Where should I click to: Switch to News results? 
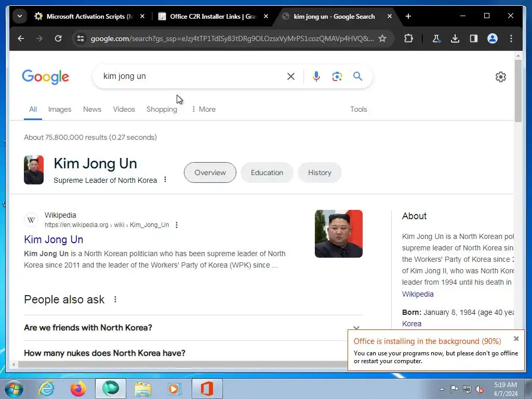pos(92,109)
